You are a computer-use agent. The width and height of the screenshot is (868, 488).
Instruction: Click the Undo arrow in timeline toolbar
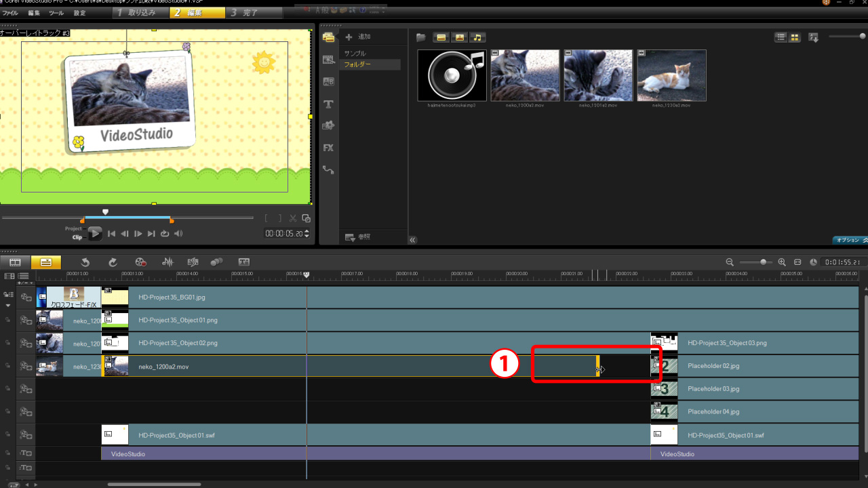[85, 262]
